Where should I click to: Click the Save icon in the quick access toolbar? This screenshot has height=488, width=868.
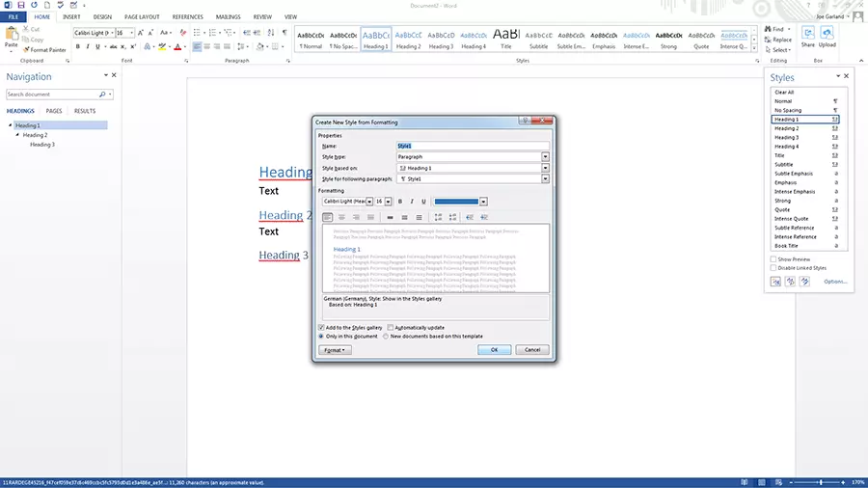tap(20, 5)
